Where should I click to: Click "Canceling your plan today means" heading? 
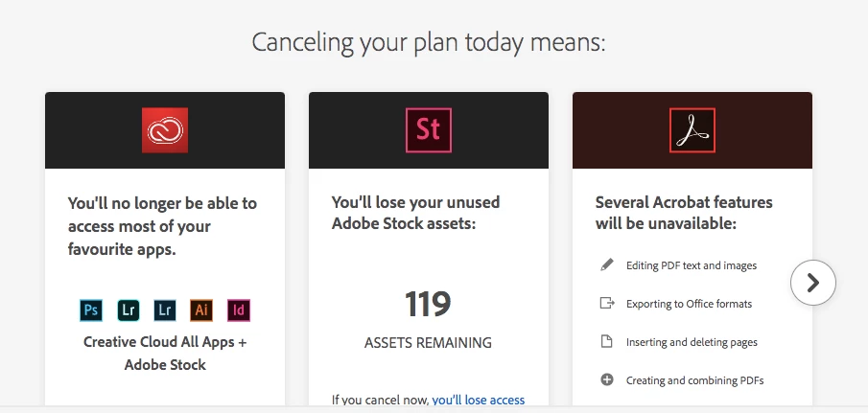[x=429, y=42]
